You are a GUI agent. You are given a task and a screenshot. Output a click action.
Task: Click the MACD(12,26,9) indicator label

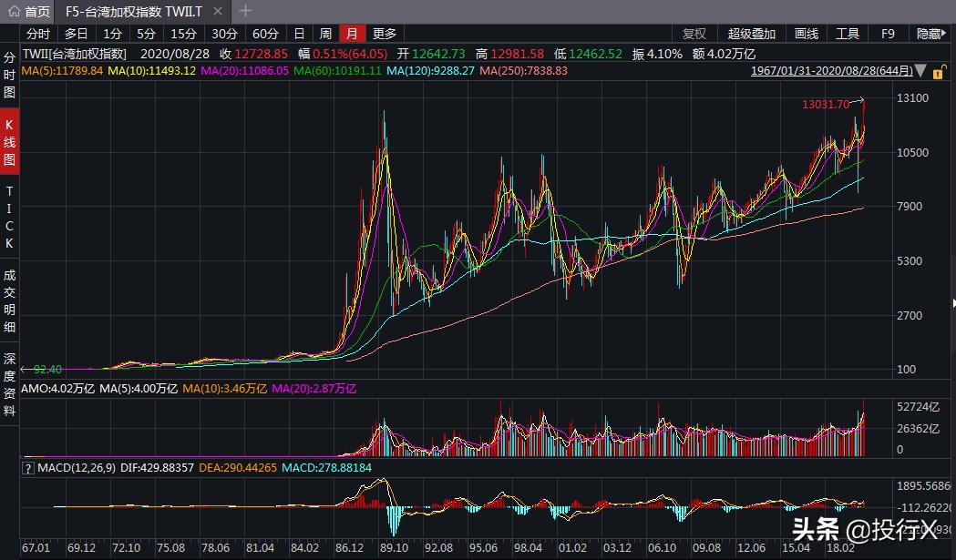[77, 468]
